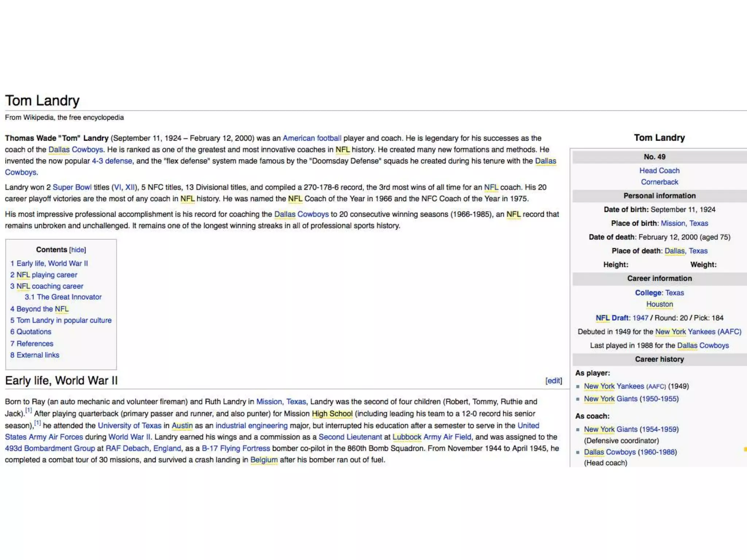Open the B-17 Flying Fortress link
The height and width of the screenshot is (560, 747).
click(236, 448)
